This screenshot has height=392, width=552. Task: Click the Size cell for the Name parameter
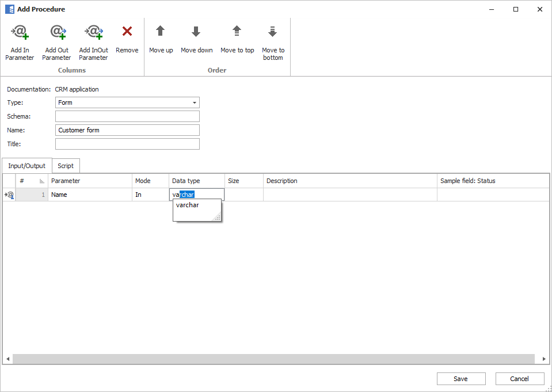click(243, 195)
